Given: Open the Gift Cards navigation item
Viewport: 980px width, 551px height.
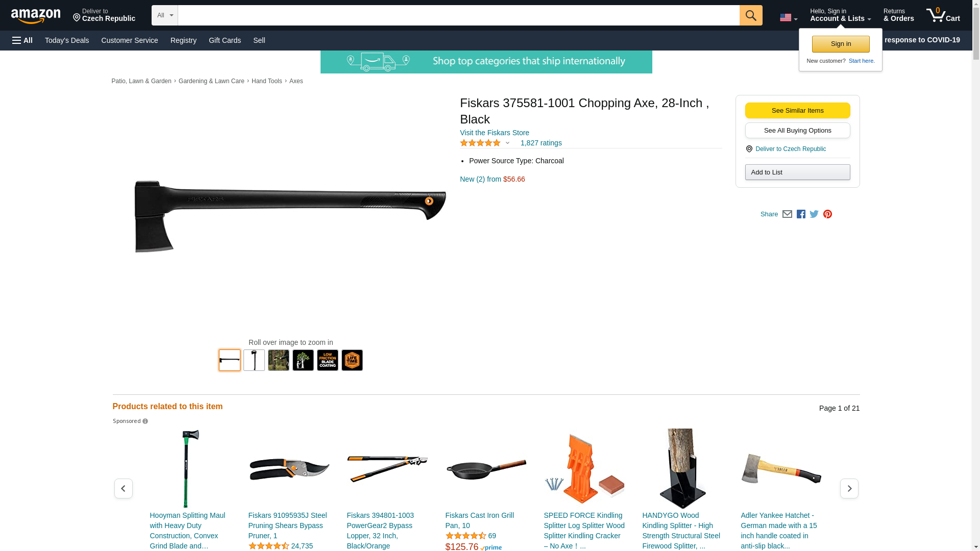Looking at the screenshot, I should pos(225,40).
